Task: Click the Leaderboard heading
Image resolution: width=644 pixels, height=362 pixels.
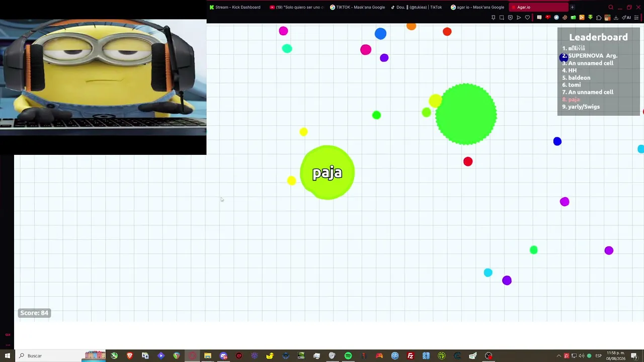Action: pos(598,37)
